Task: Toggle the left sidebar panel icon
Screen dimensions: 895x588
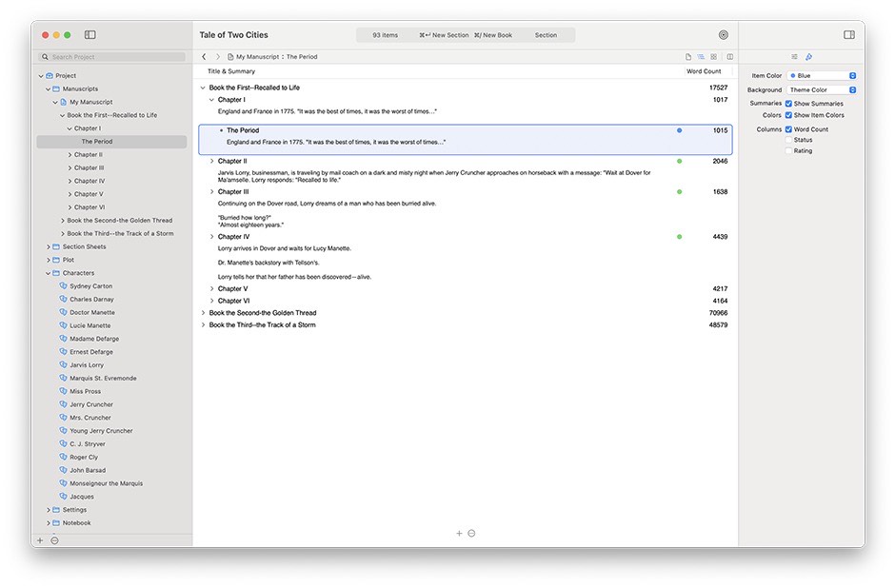Action: coord(90,35)
